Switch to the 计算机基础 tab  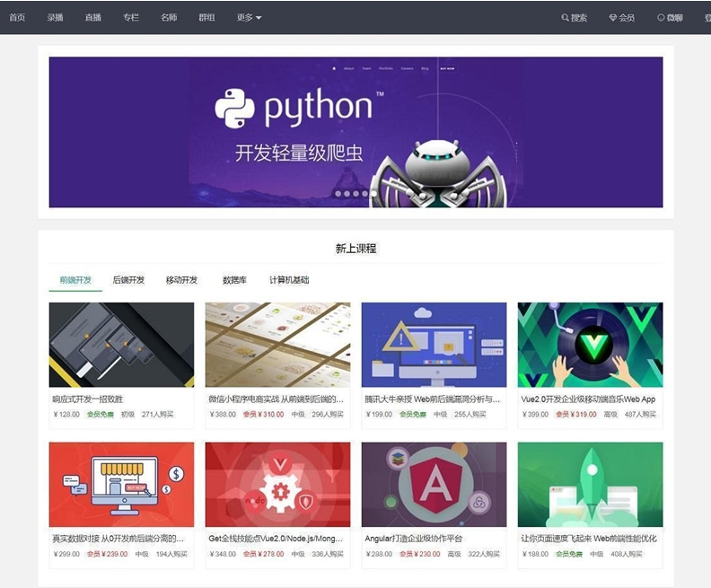click(289, 280)
